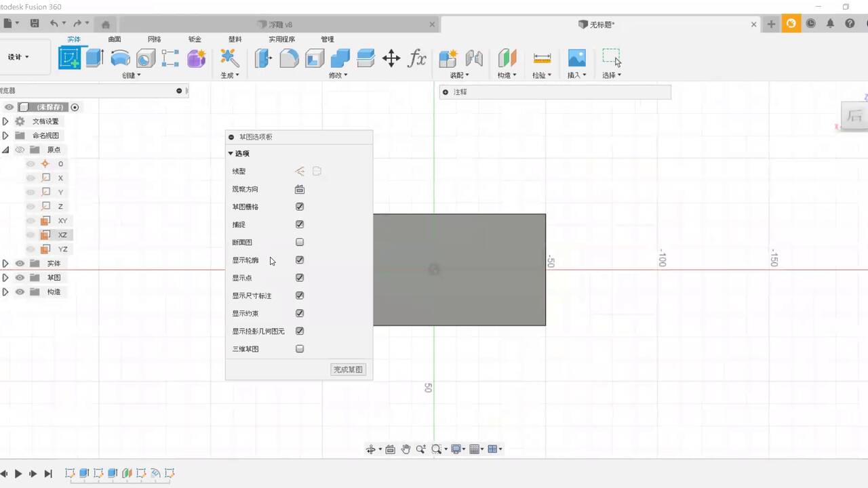Select the Move/Copy arrows tool
This screenshot has height=488, width=868.
pyautogui.click(x=391, y=58)
